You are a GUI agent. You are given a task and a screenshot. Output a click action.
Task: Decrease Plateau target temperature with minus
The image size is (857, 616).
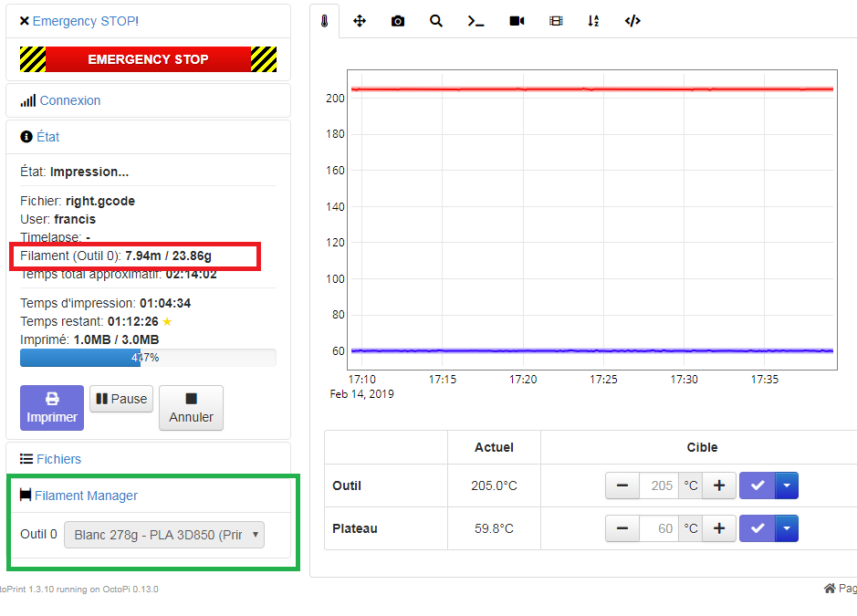622,528
